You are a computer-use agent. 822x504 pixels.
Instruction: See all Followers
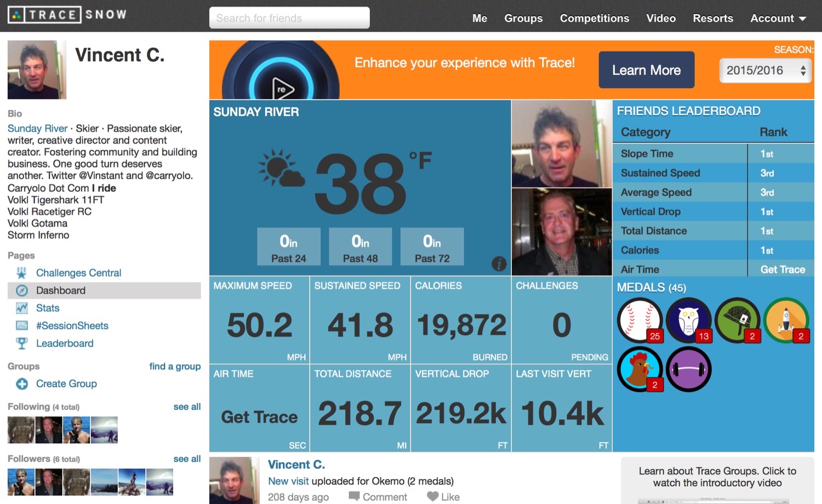[187, 459]
